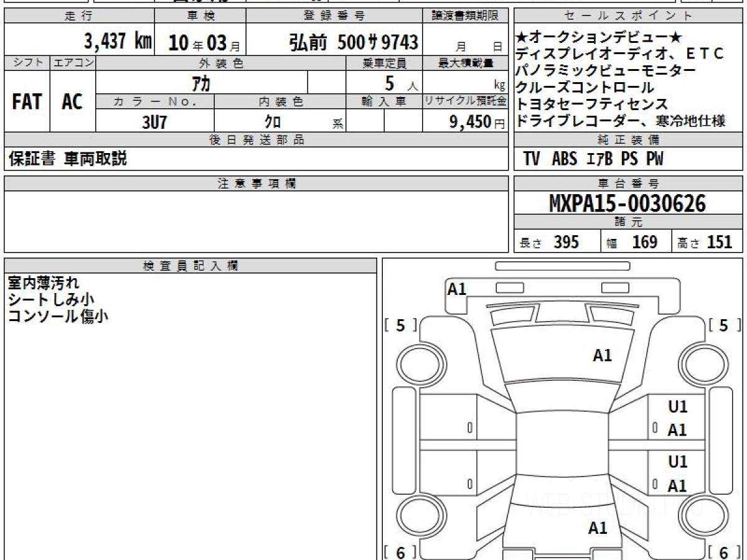Click the rear-left wheel circle in the diagram

point(418,517)
